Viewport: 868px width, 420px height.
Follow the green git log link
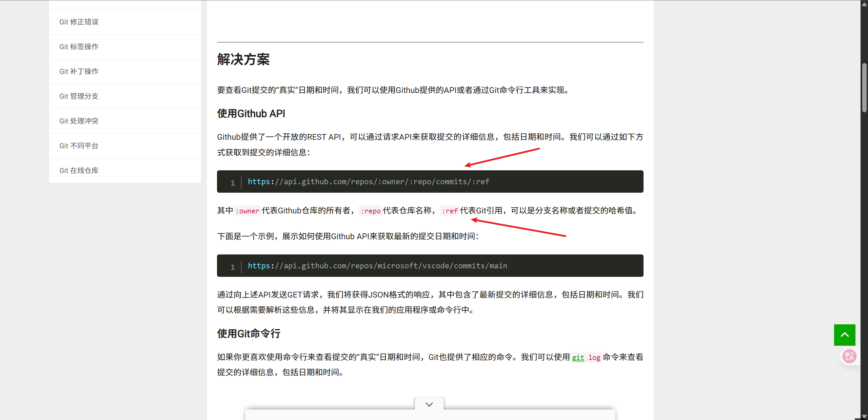tap(578, 358)
